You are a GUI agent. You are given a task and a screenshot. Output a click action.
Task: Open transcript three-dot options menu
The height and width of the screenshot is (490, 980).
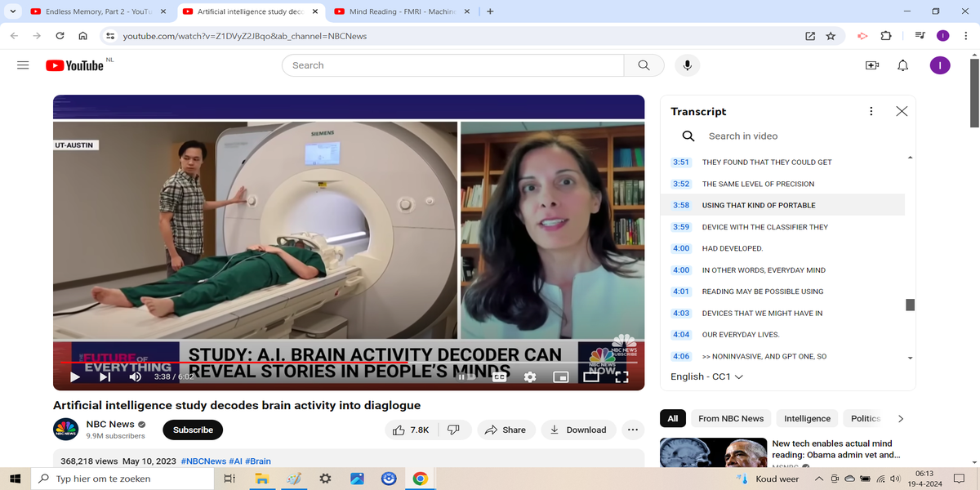[x=871, y=111]
